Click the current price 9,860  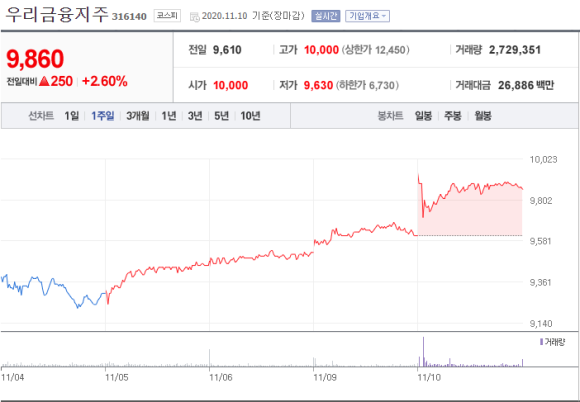tap(35, 59)
